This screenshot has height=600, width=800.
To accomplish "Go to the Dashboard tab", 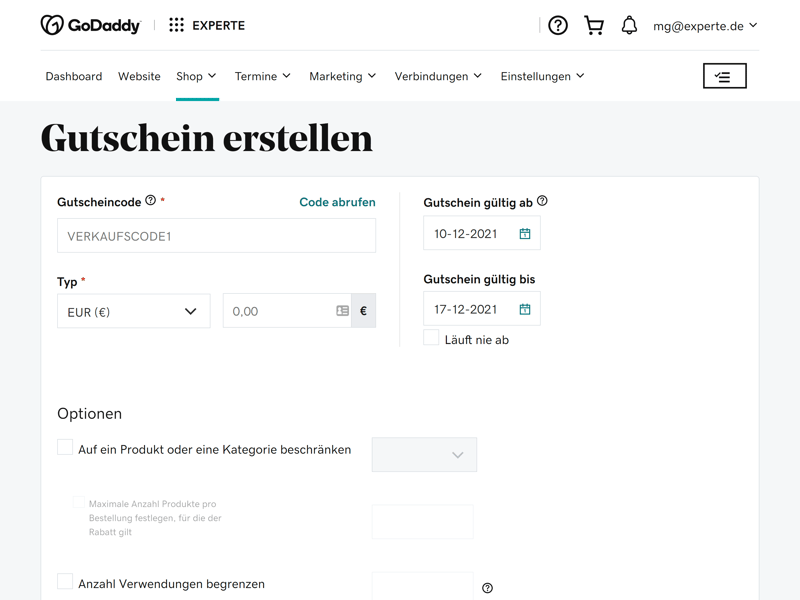I will (x=74, y=76).
